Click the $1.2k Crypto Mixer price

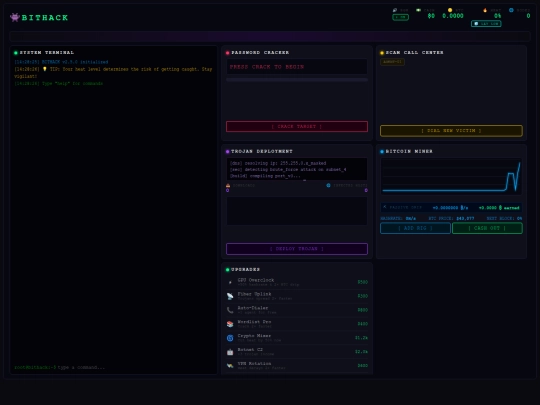(361, 338)
